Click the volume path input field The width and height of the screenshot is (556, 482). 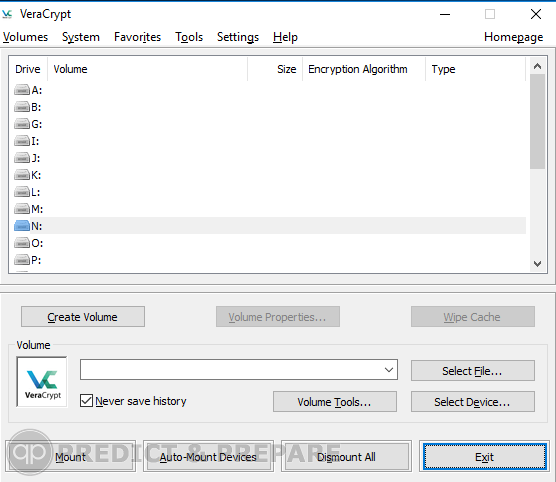point(231,370)
